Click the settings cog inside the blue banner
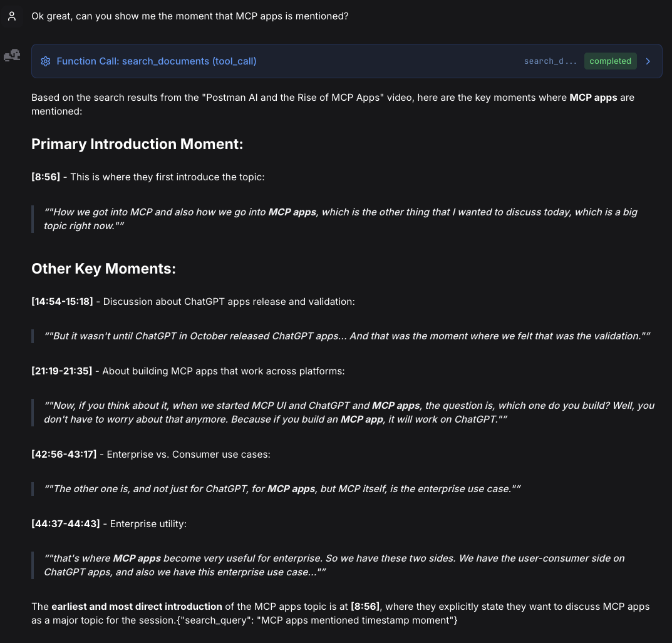The height and width of the screenshot is (643, 672). click(x=46, y=61)
